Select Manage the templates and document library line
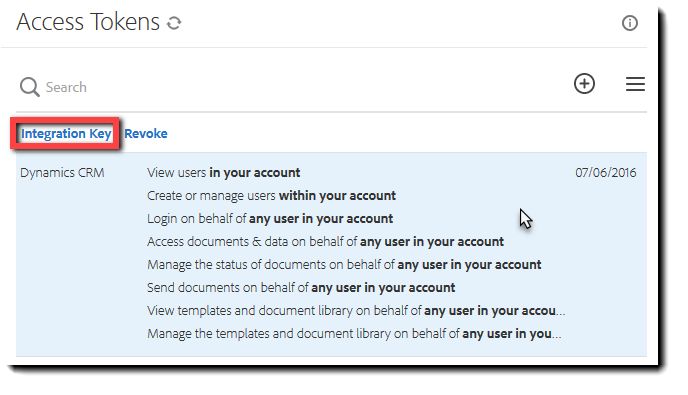The width and height of the screenshot is (688, 395). (x=354, y=334)
